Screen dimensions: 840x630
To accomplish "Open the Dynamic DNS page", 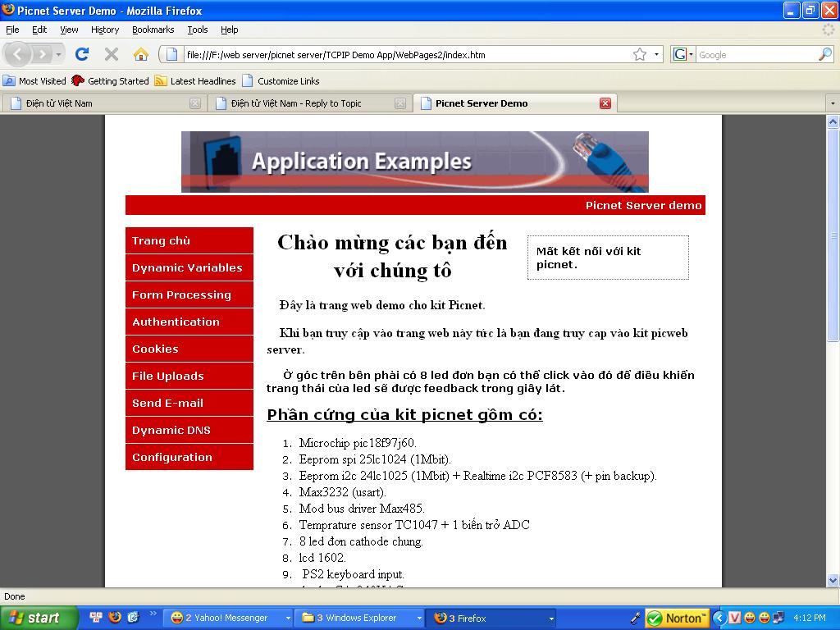I will click(x=189, y=430).
